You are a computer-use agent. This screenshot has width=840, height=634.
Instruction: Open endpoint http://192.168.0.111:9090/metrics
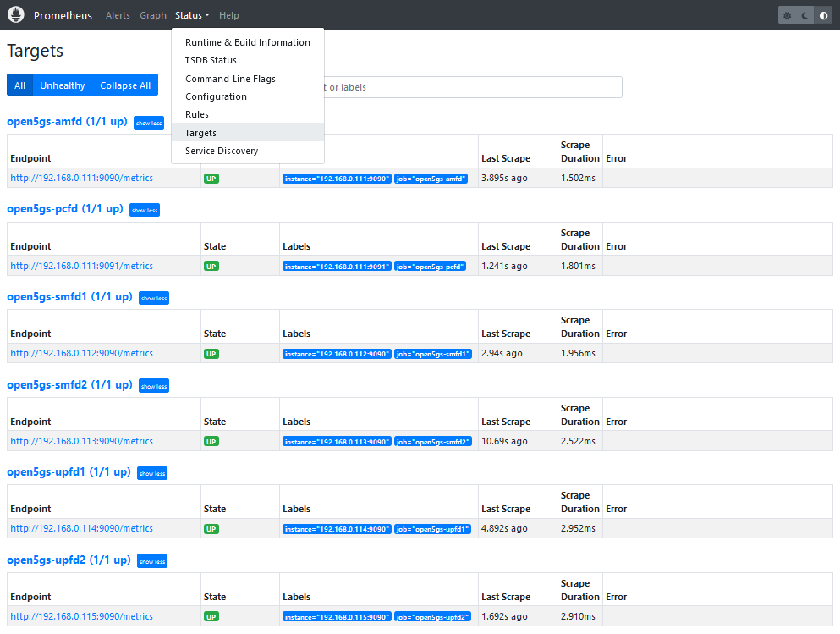click(81, 178)
